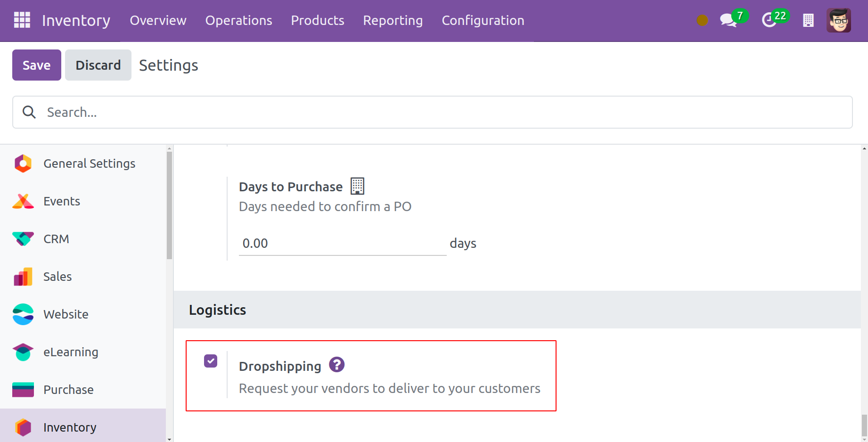Screen dimensions: 868x442
Task: Click the search magnifier icon
Action: (x=29, y=112)
